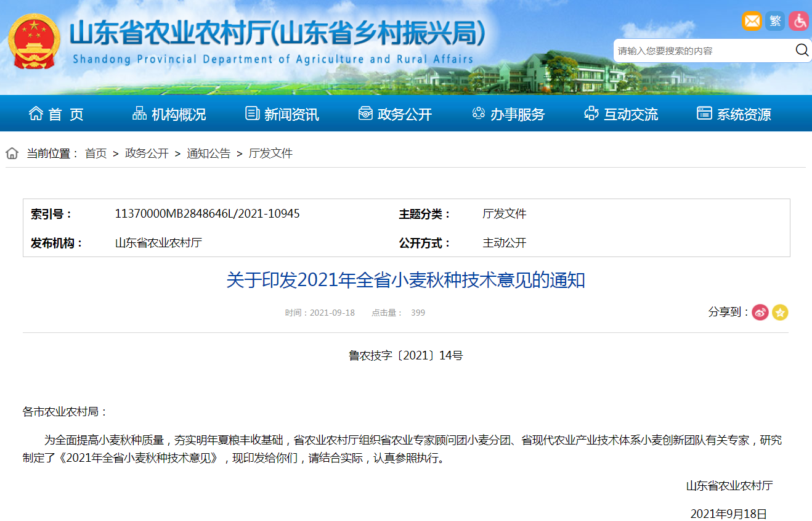Click the 政务公开 icon in navbar
The height and width of the screenshot is (521, 812).
365,113
